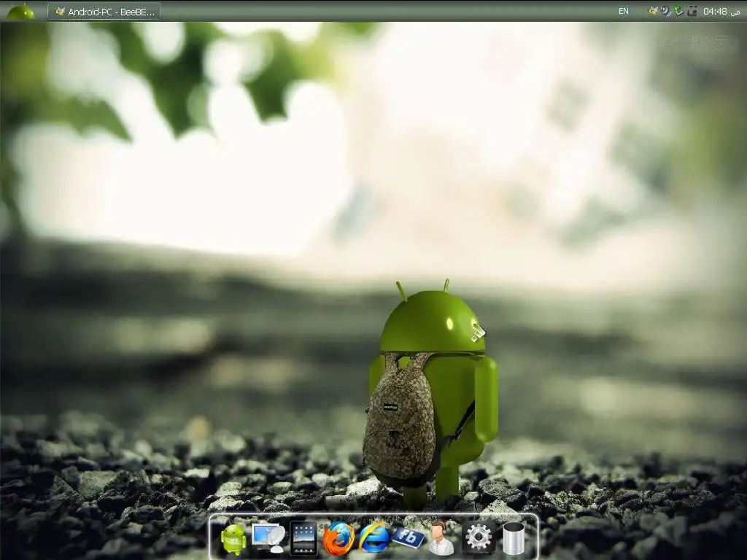747x560 pixels.
Task: Open the Android start menu button
Action: [x=21, y=11]
